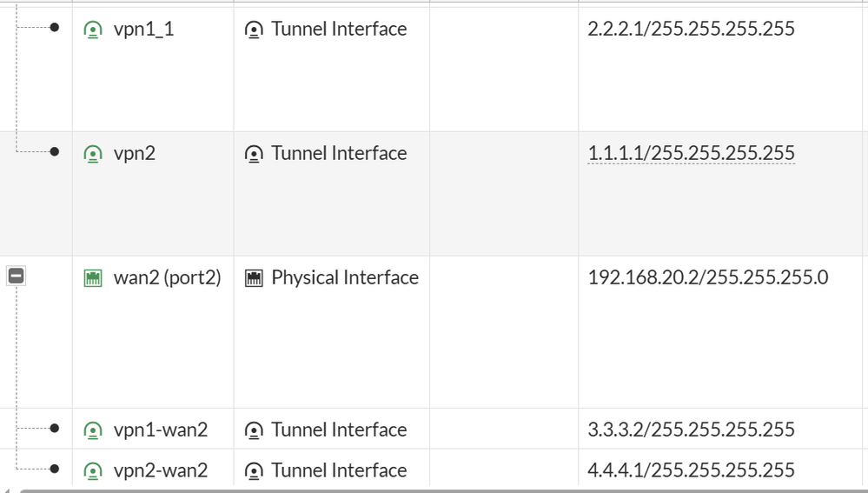
Task: Select the vpn1_1 interface name
Action: pos(143,30)
